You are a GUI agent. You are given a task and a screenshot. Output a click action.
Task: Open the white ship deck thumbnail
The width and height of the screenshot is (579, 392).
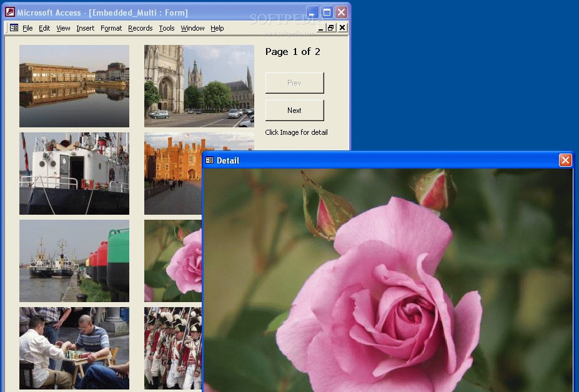[74, 174]
